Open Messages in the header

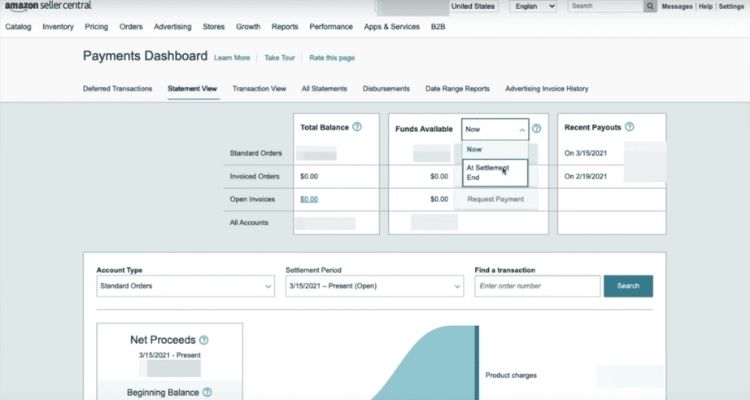677,6
